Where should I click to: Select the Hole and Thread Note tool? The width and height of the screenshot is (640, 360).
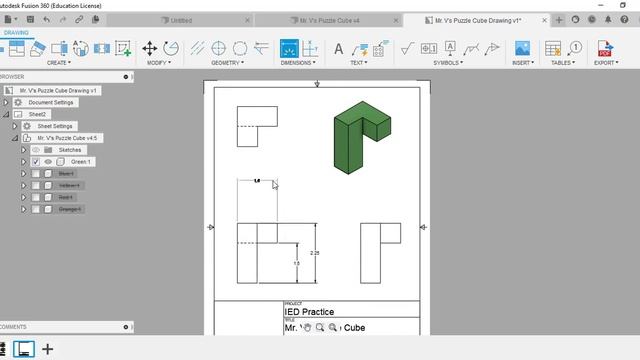coord(380,48)
